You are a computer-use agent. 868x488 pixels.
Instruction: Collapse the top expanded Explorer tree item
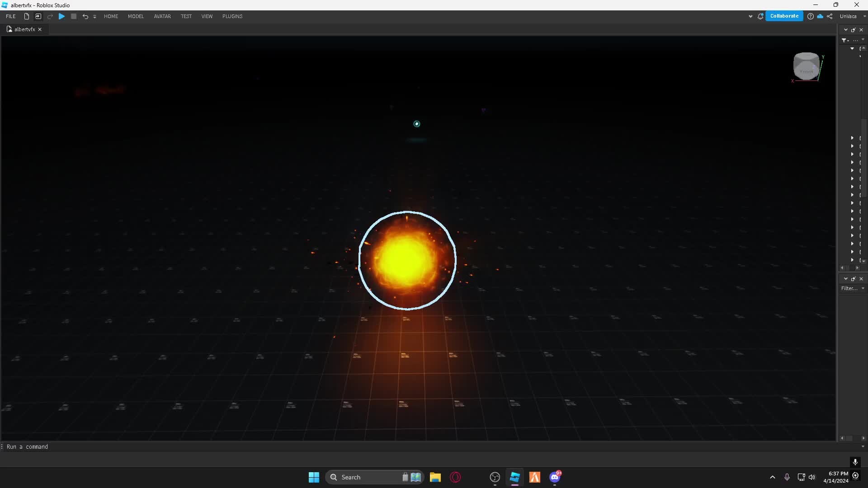852,48
